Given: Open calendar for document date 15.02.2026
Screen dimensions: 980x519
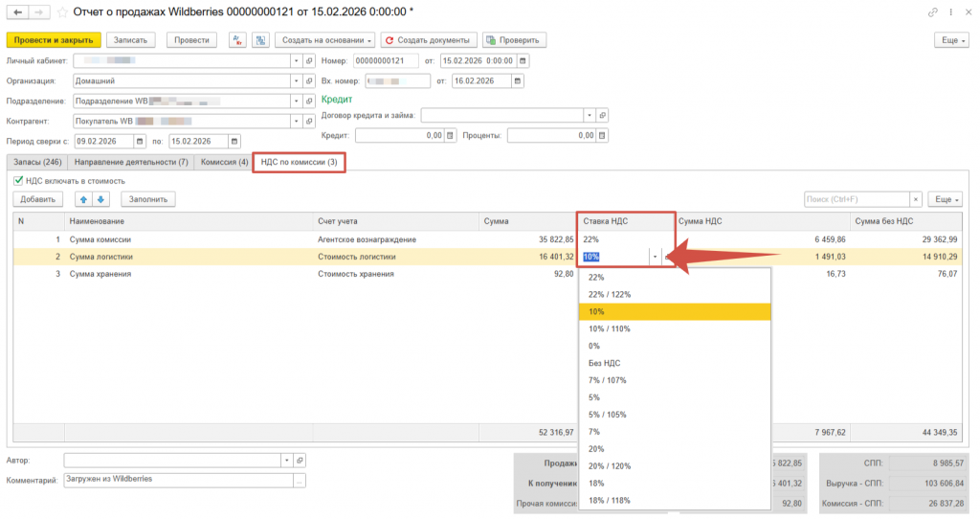Looking at the screenshot, I should pos(526,61).
